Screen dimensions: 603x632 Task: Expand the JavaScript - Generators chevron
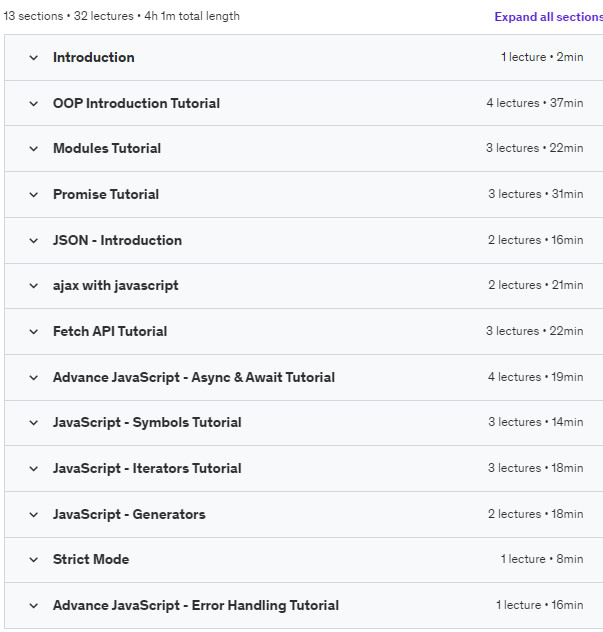click(34, 515)
